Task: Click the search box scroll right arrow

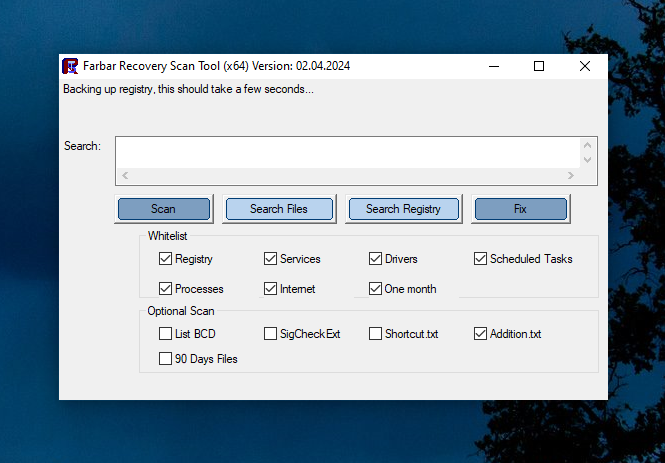Action: 571,176
